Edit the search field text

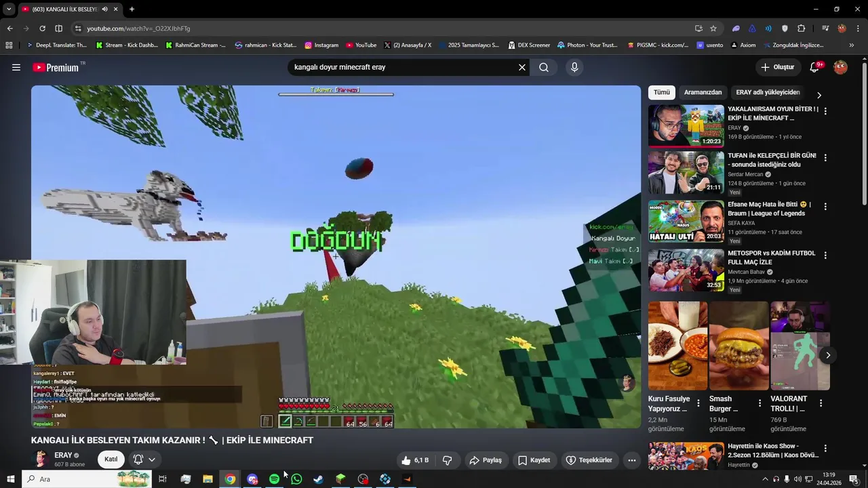403,67
